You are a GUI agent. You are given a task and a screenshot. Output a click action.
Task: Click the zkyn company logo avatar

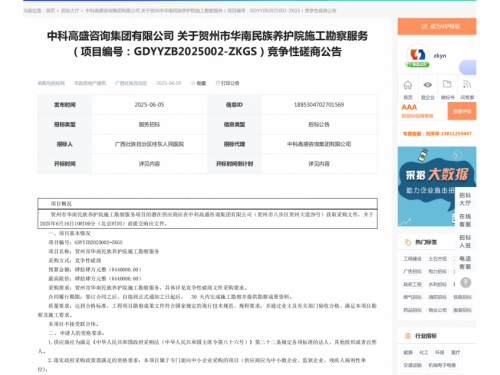click(x=417, y=55)
